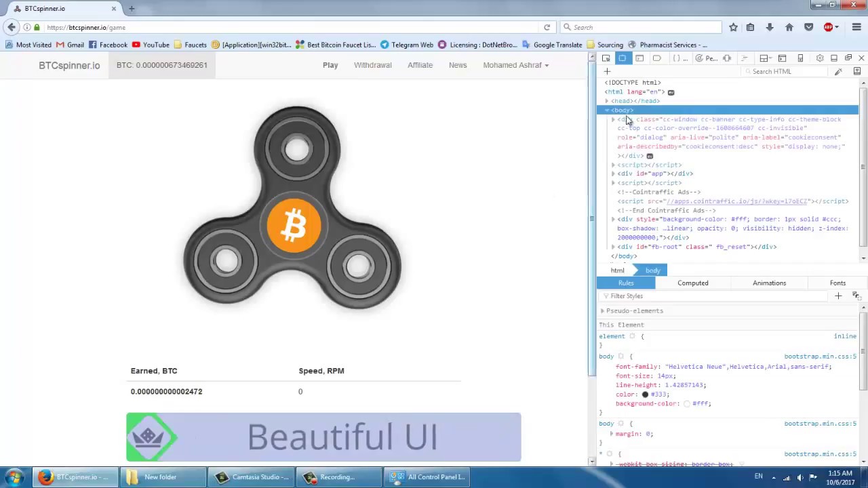Viewport: 868px width, 488px height.
Task: Open the Play page link
Action: click(x=330, y=65)
